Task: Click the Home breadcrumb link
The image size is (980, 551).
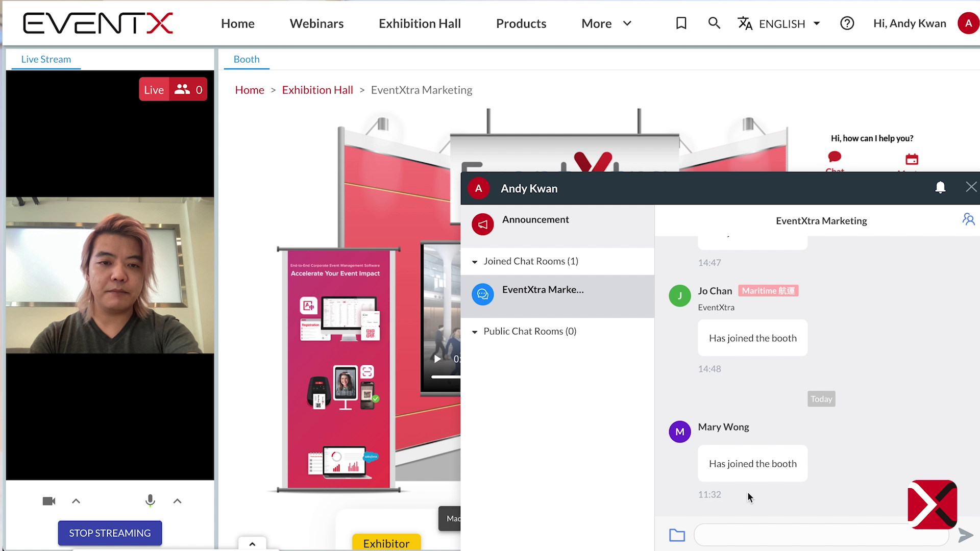Action: [250, 90]
